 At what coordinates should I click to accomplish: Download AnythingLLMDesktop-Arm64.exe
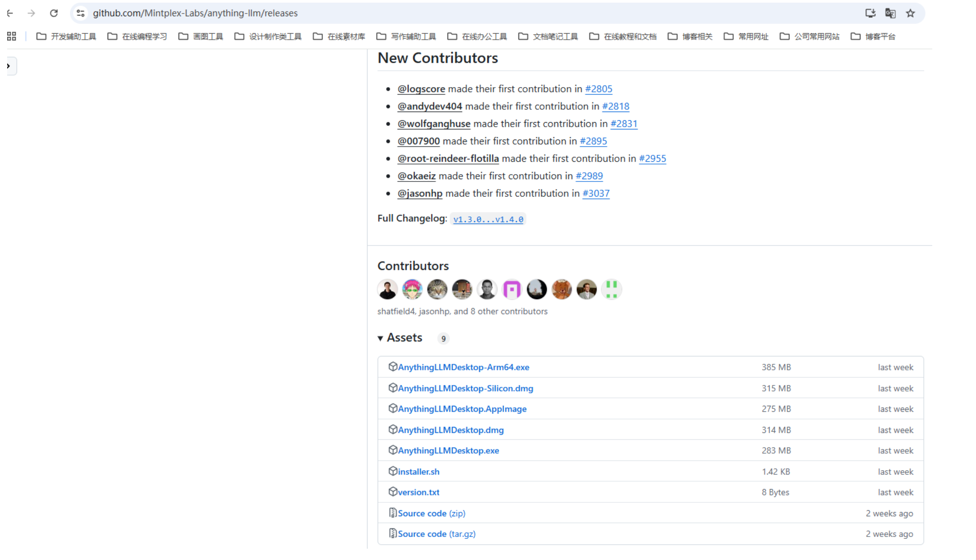(463, 367)
